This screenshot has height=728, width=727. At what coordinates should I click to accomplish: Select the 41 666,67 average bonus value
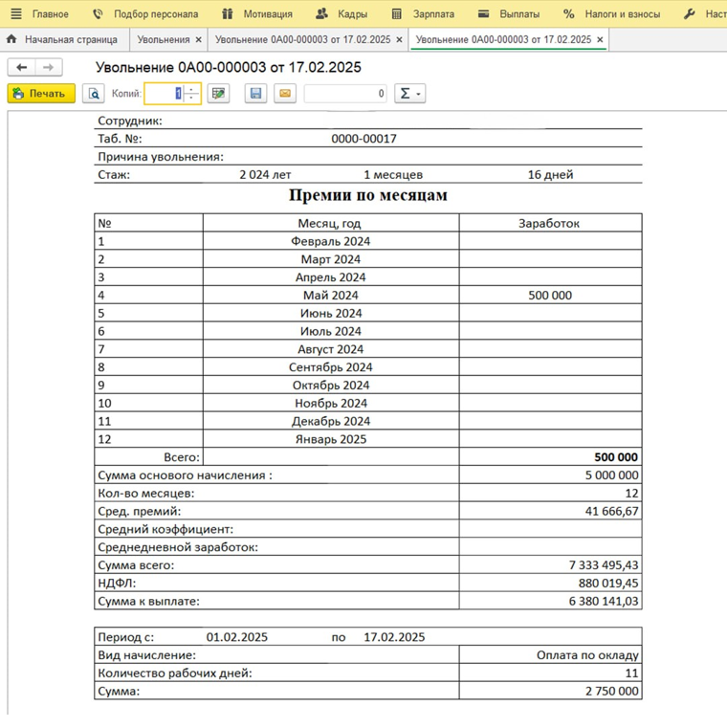click(x=551, y=511)
